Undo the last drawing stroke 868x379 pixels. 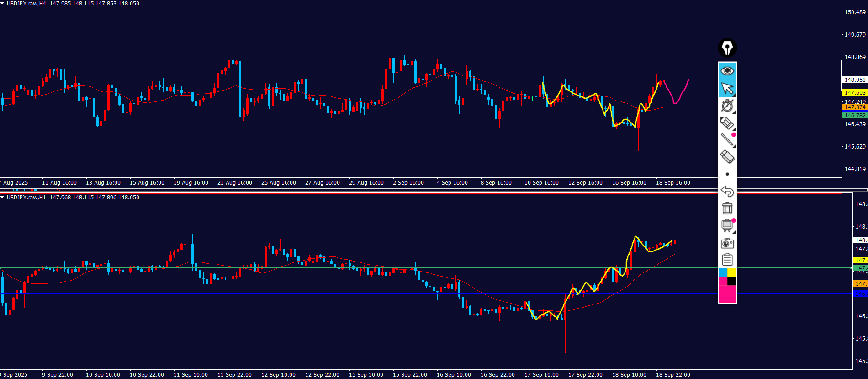(727, 191)
